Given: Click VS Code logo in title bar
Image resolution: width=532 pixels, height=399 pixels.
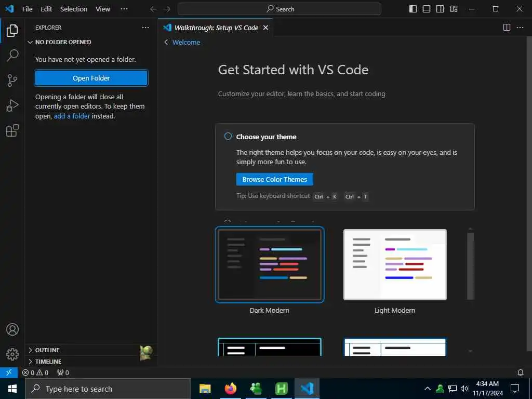Looking at the screenshot, I should point(9,9).
